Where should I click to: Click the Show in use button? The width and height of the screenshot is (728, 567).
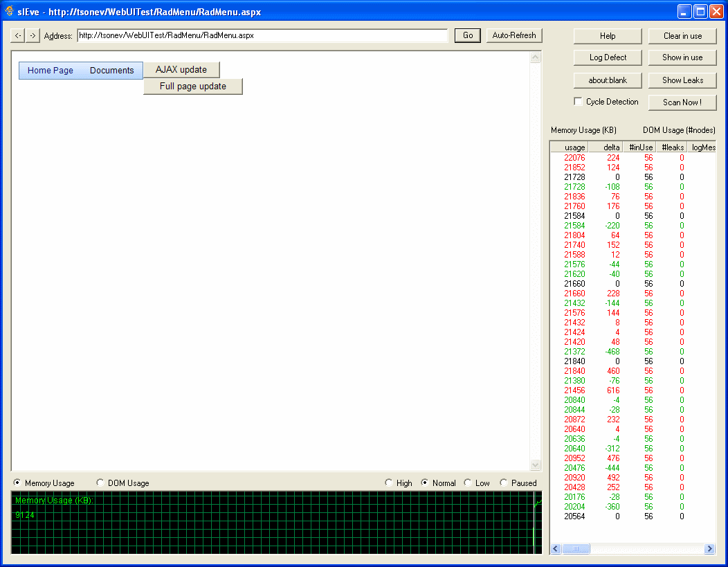(x=682, y=57)
